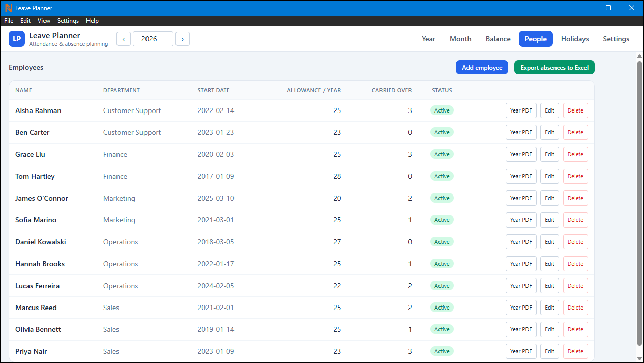Switch to the Month tab

460,39
